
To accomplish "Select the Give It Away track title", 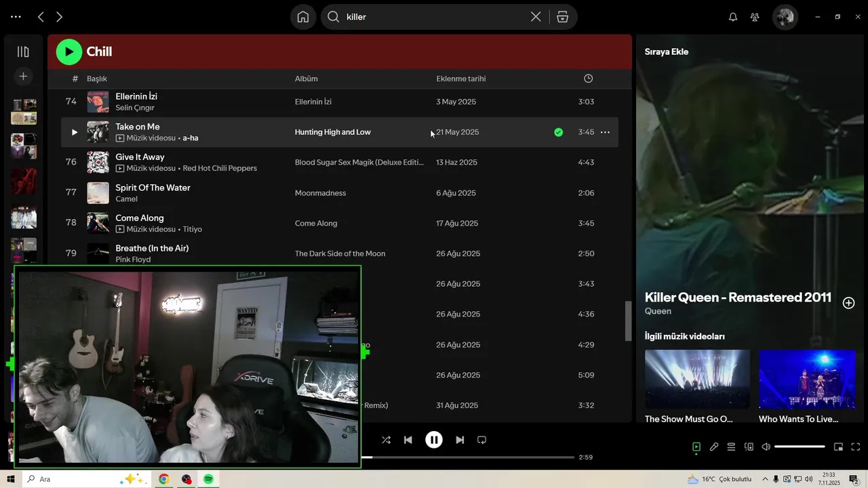I will (140, 157).
